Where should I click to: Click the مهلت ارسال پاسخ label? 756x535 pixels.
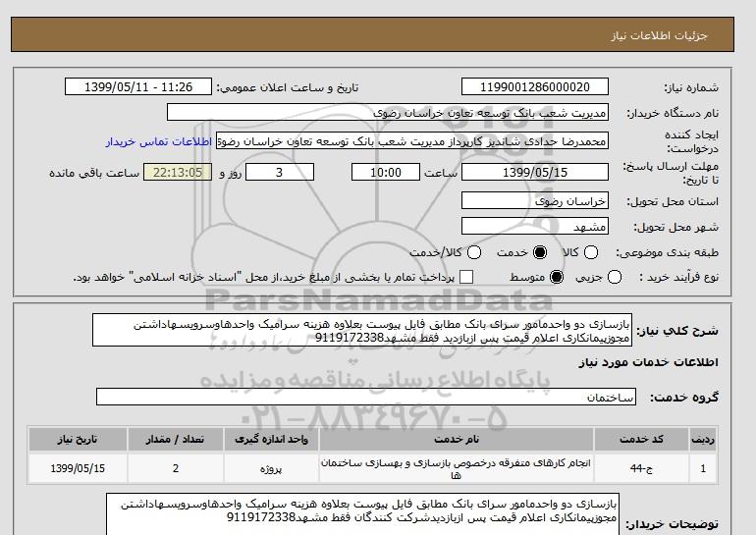(671, 173)
